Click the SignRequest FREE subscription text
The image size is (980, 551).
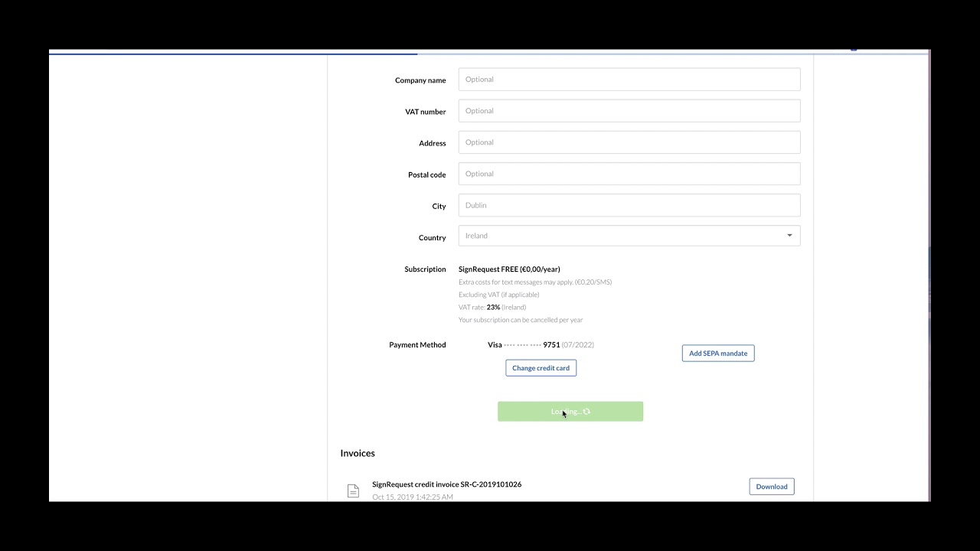(x=509, y=269)
